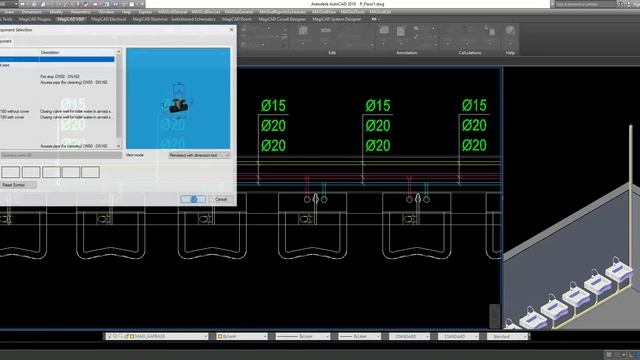Viewport: 640px width, 360px height.
Task: Open the Express menu
Action: (x=145, y=12)
